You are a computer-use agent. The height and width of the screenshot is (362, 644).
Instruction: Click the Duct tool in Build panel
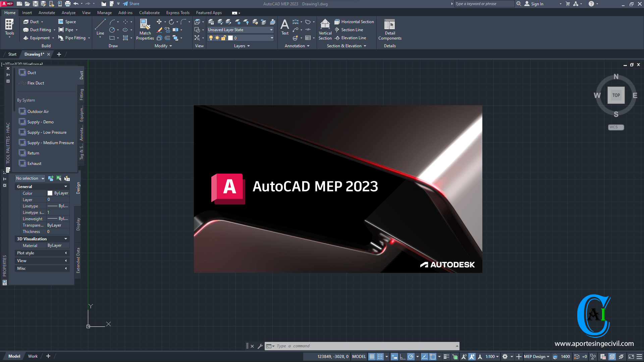pyautogui.click(x=32, y=21)
